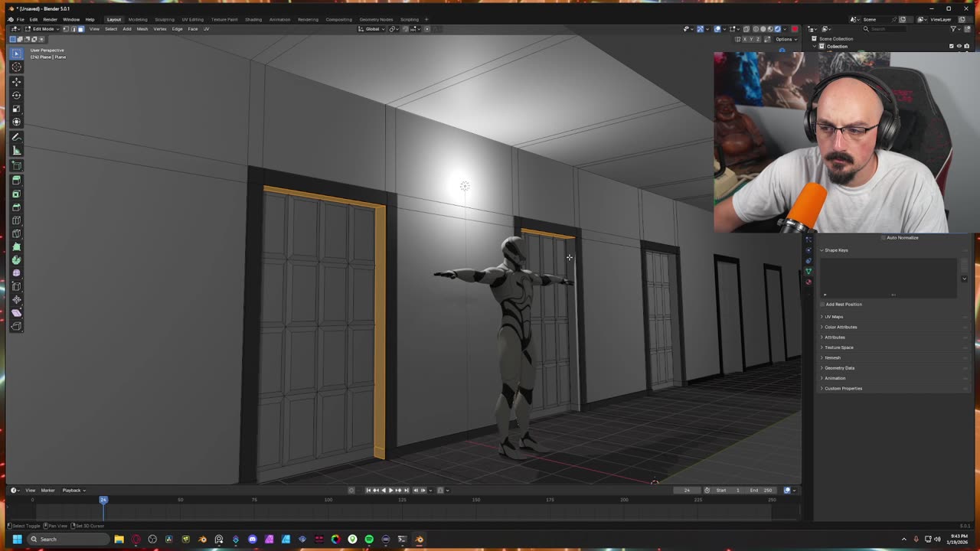Switch to face select mode
This screenshot has width=980, height=551.
80,29
